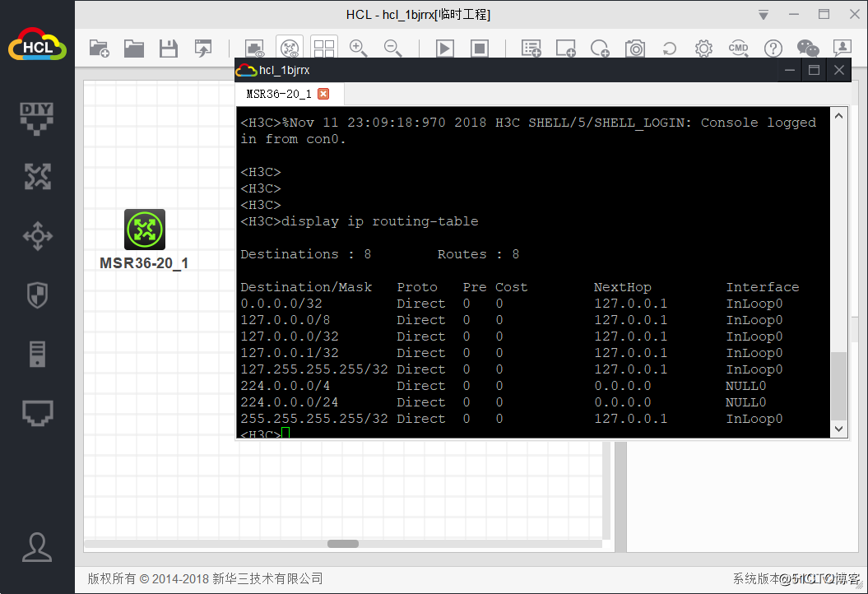Add ellipse shape icon in toolbar
This screenshot has width=868, height=594.
pos(600,49)
